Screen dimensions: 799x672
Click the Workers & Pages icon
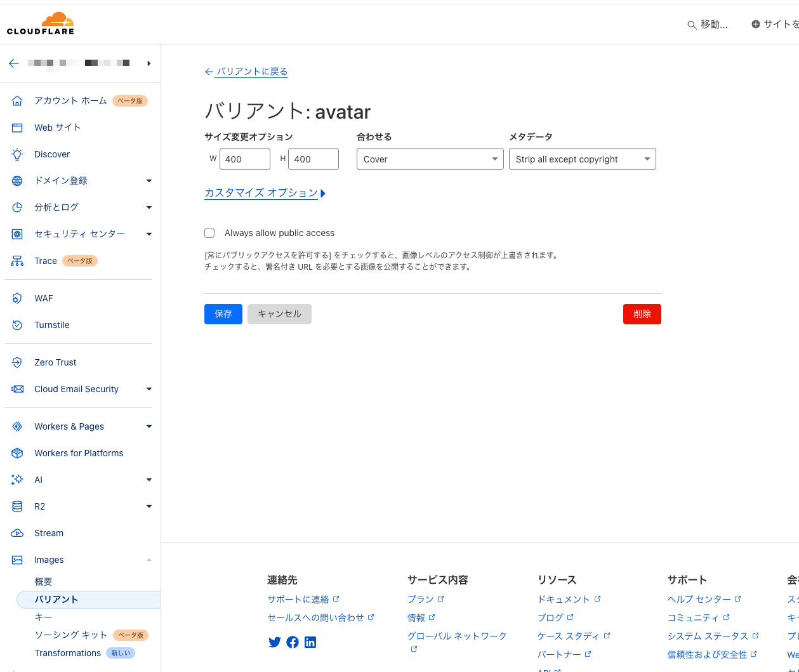(x=17, y=426)
